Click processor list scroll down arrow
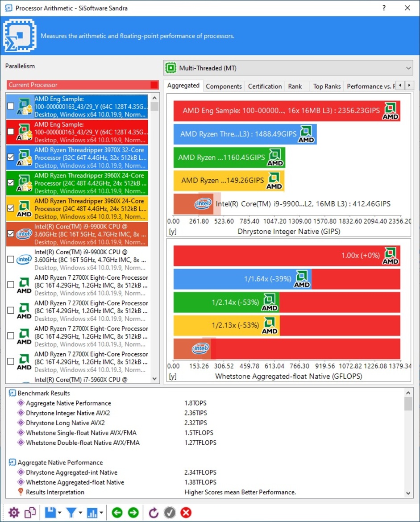This screenshot has width=420, height=522. (154, 378)
